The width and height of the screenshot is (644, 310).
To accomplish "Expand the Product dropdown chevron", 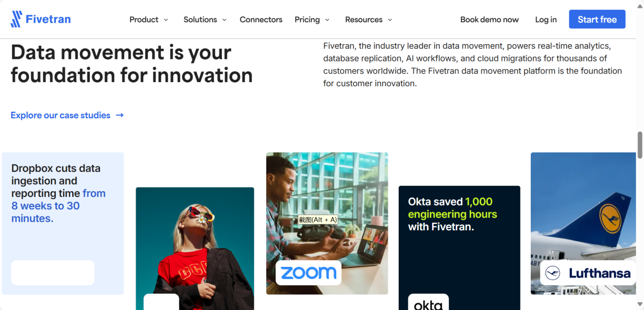I will 166,20.
